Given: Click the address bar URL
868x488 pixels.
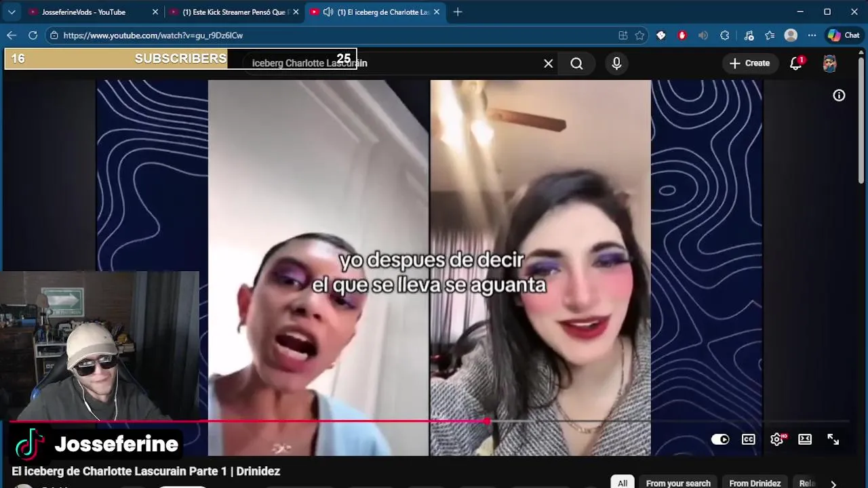Looking at the screenshot, I should click(153, 35).
